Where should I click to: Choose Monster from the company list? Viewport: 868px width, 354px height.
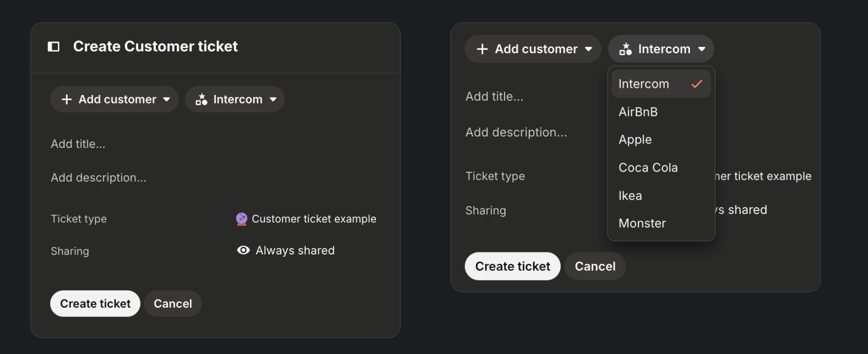click(x=661, y=223)
